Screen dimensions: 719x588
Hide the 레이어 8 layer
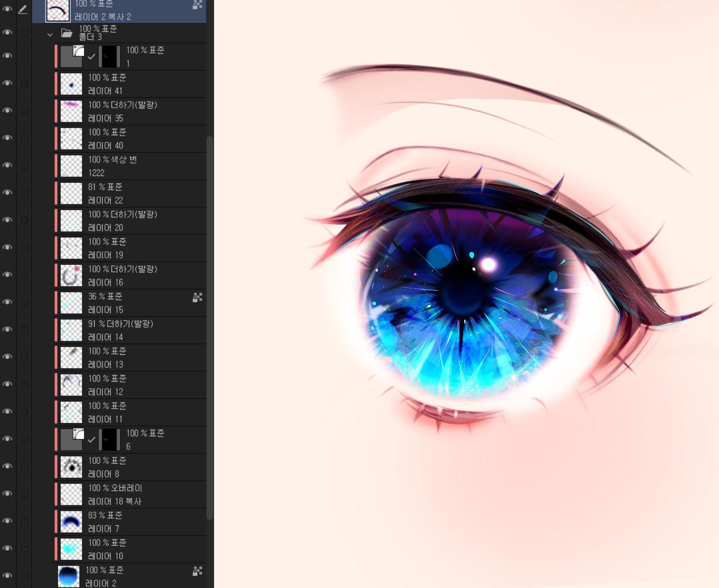coord(7,466)
